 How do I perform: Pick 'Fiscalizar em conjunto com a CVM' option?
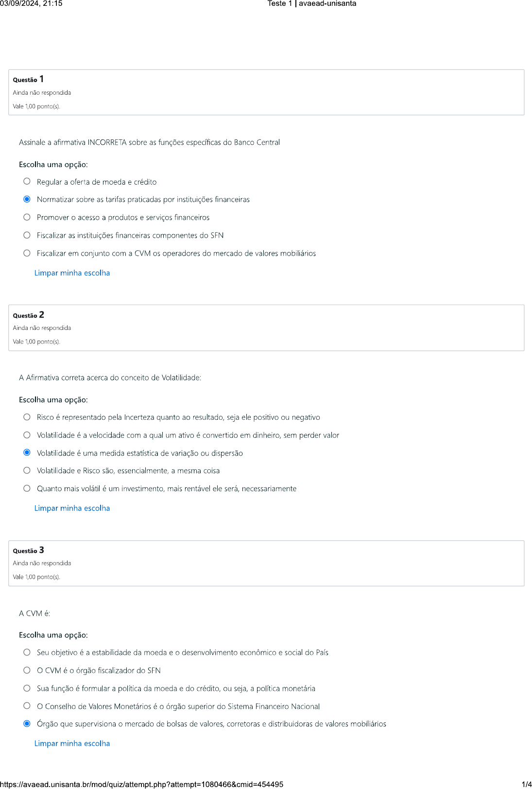27,253
